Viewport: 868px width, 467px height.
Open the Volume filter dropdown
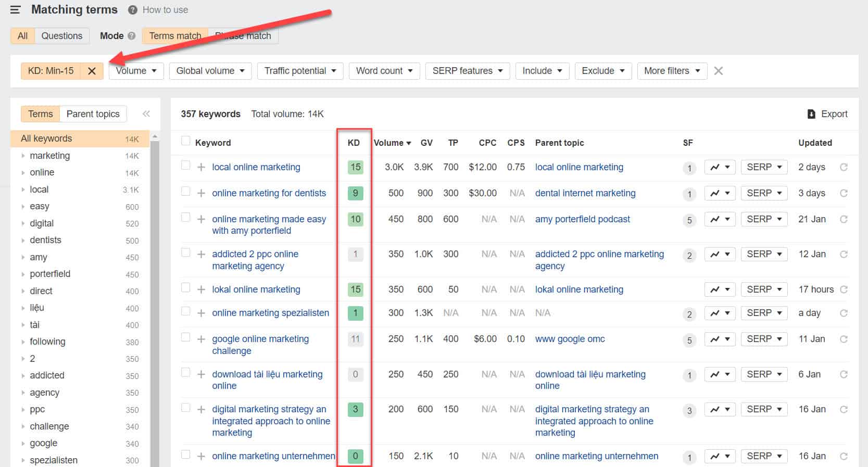click(136, 71)
